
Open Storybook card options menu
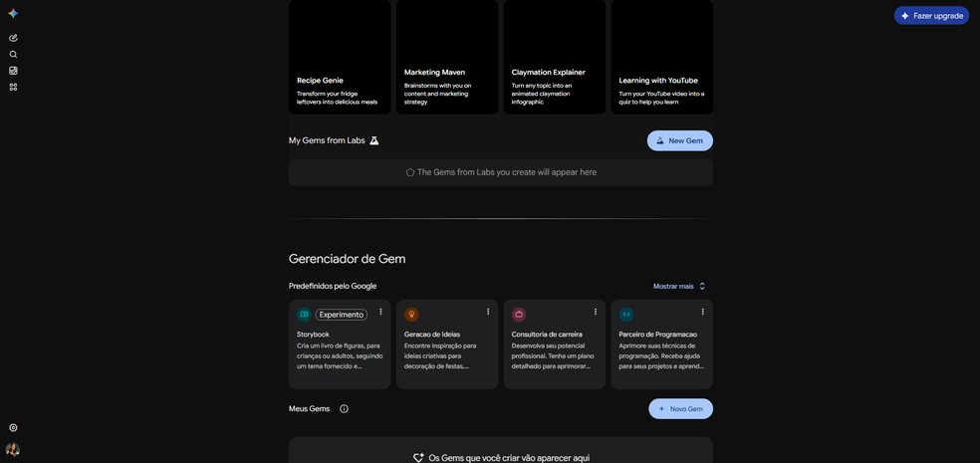point(380,312)
